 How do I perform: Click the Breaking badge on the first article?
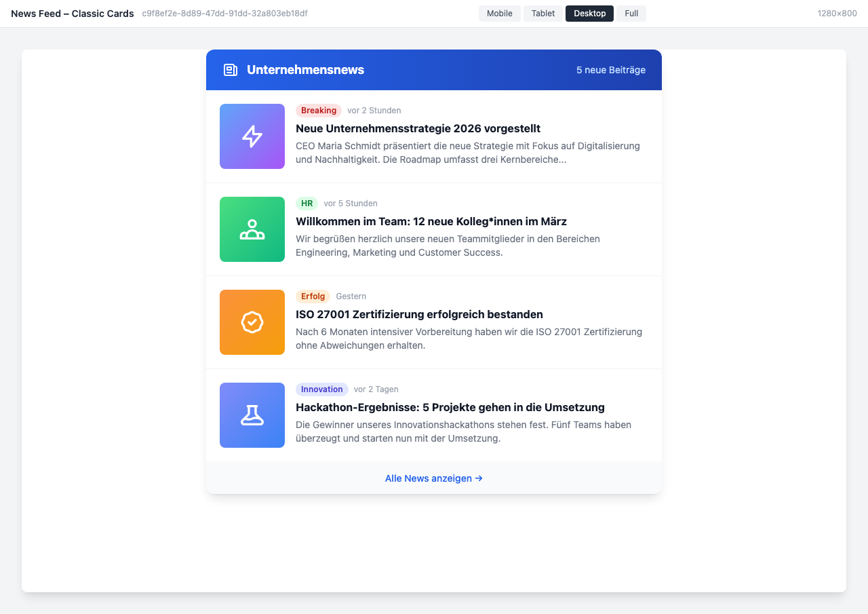[318, 110]
